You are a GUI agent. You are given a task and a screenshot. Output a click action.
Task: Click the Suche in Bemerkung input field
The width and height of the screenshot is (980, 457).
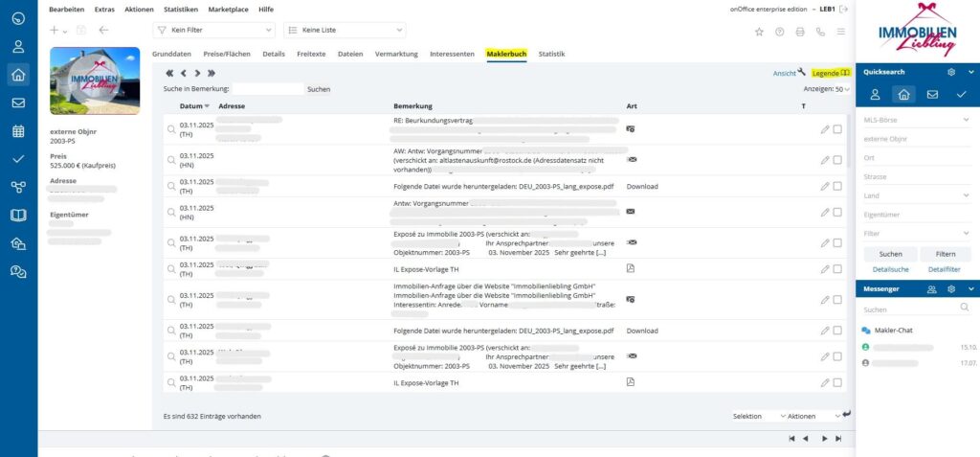269,89
